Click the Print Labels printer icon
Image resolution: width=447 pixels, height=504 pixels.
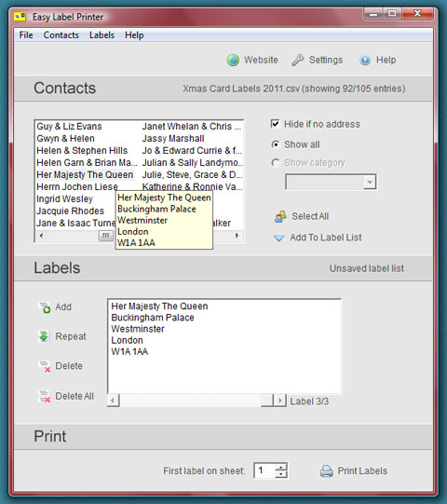click(x=327, y=471)
